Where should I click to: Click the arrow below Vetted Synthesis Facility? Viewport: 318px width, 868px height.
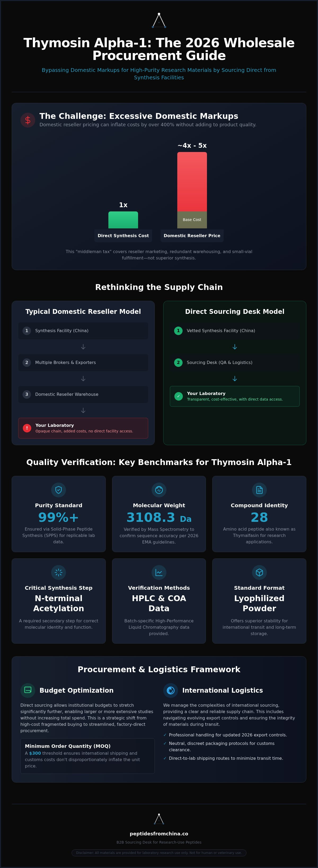pos(235,347)
